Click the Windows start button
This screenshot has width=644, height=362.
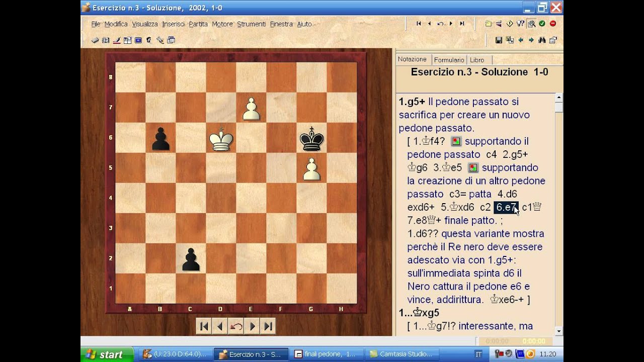tap(107, 354)
